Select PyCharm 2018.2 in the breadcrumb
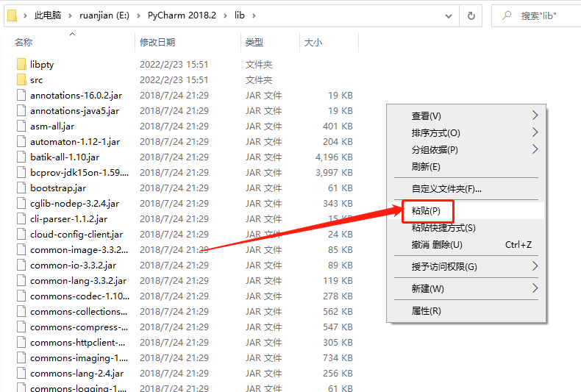 [x=182, y=15]
